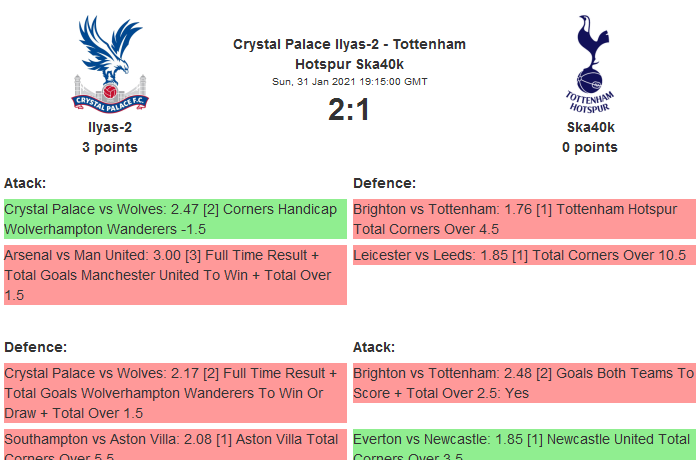Open the Crystal Palace Ilyas-2 vs Tottenham match title
This screenshot has width=700, height=460.
[x=349, y=53]
